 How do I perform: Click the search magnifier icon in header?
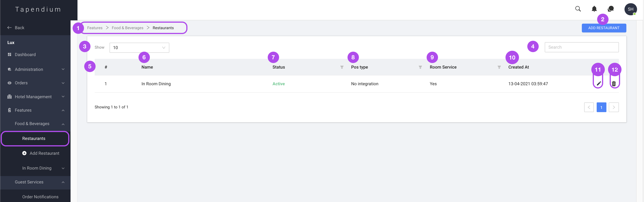click(578, 9)
